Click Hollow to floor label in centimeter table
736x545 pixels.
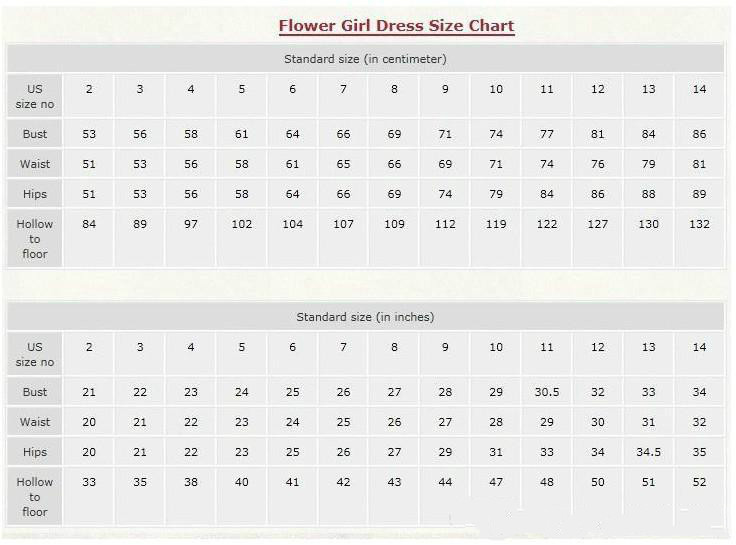[x=35, y=239]
